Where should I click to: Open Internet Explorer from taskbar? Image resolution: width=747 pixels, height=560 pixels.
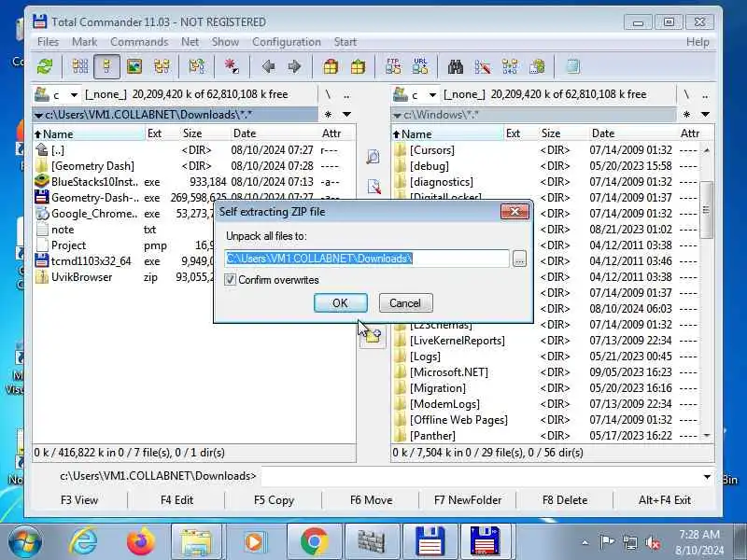84,541
